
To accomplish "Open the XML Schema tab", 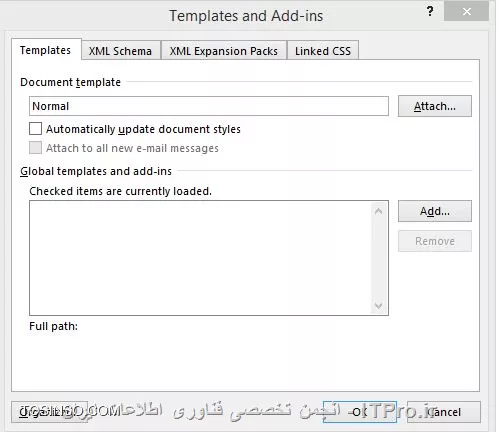I will point(120,51).
